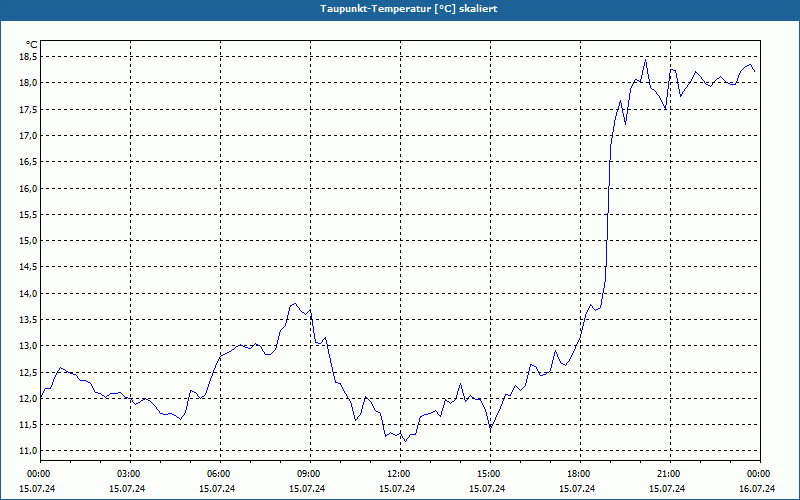
Task: Select the 11,0 y-axis label
Action: tap(29, 451)
